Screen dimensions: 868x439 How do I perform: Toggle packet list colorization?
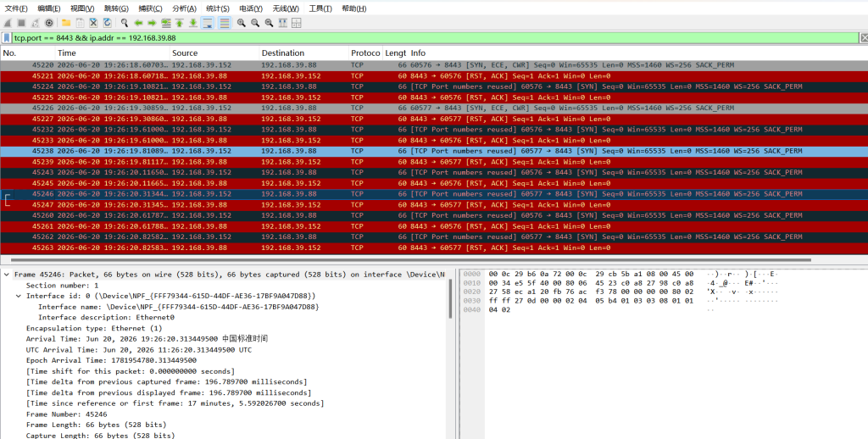224,23
